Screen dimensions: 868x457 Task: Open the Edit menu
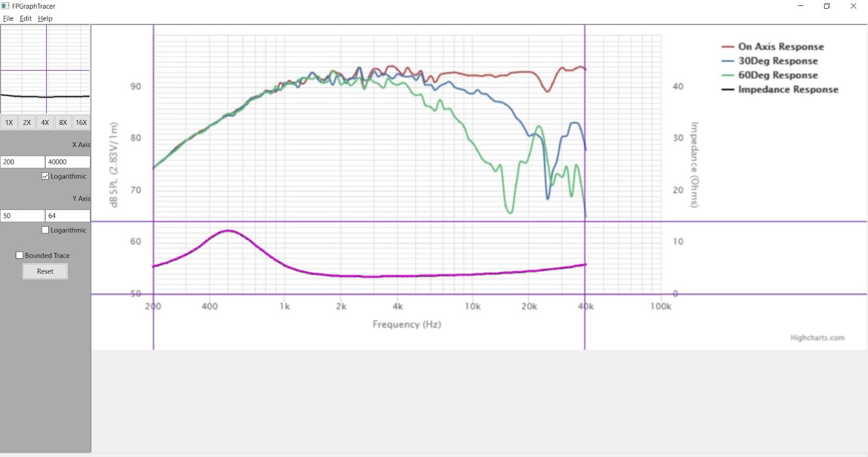[x=25, y=18]
